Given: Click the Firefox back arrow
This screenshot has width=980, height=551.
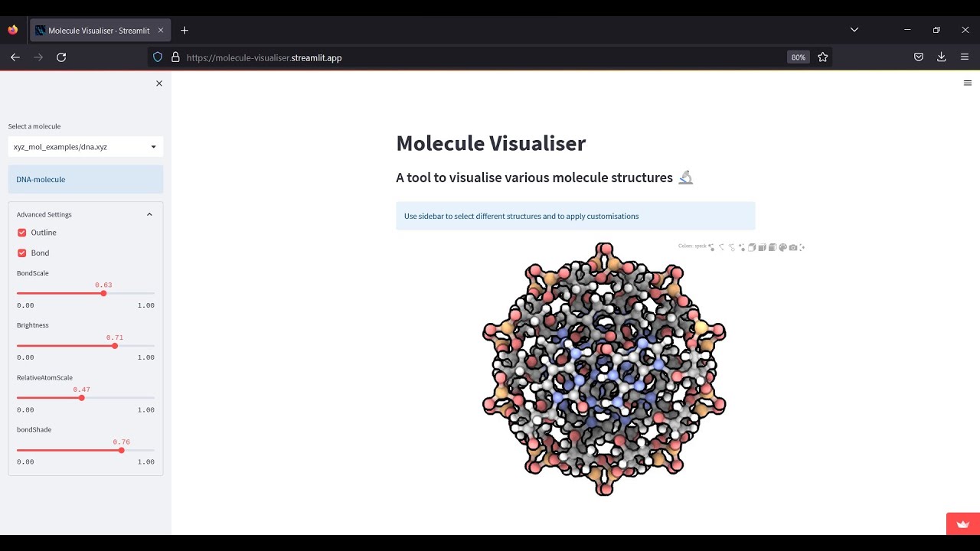Looking at the screenshot, I should pyautogui.click(x=15, y=57).
